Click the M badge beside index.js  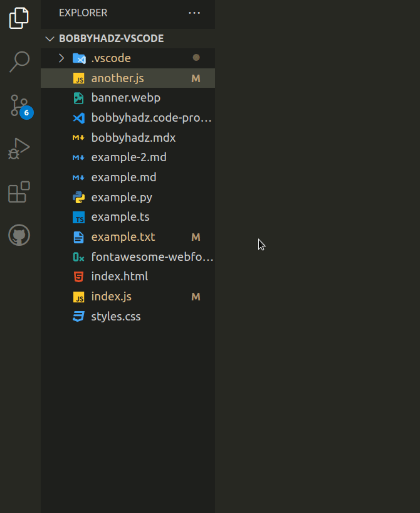(x=196, y=296)
